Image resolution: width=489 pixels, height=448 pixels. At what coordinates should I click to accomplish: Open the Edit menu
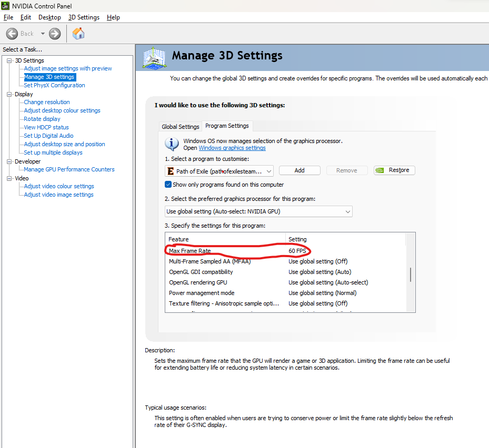(26, 17)
